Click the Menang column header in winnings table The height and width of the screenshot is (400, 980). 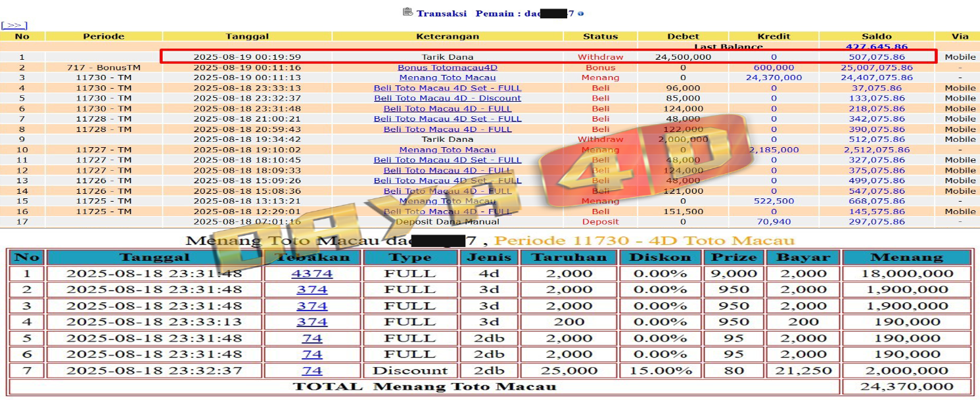tap(906, 257)
